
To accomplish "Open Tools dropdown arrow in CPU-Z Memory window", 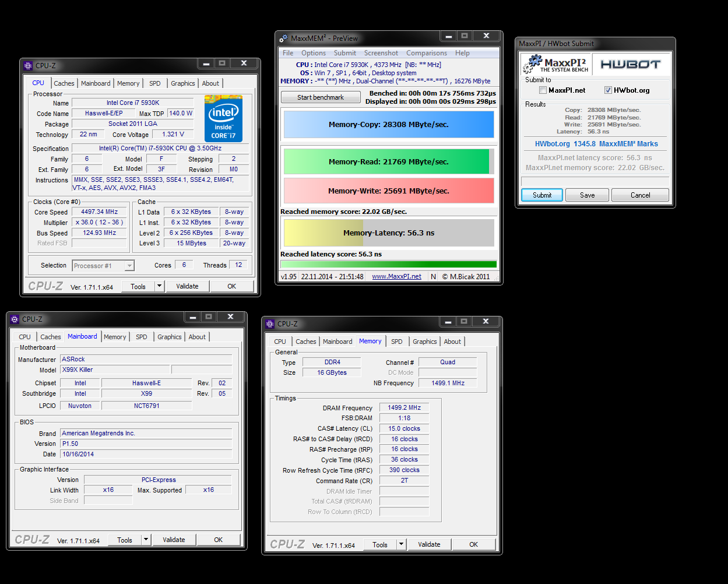I will pyautogui.click(x=401, y=544).
